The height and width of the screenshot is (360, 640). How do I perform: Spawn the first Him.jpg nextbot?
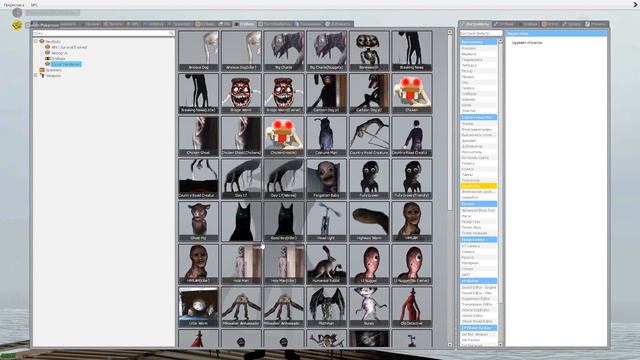pos(411,221)
